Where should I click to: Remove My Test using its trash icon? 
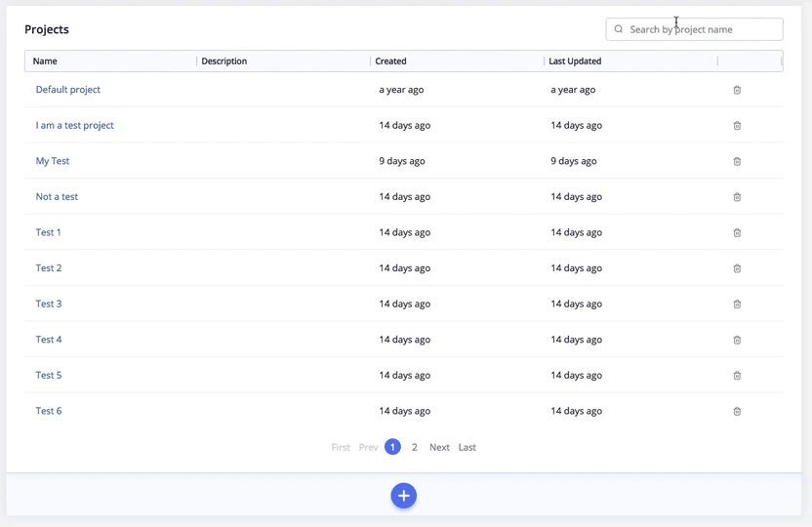click(737, 162)
